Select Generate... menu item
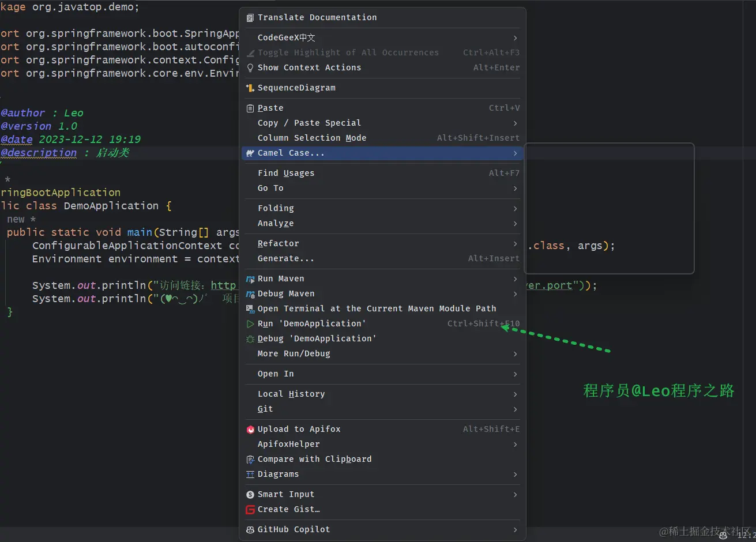Screen dimensions: 756x542 [382, 258]
